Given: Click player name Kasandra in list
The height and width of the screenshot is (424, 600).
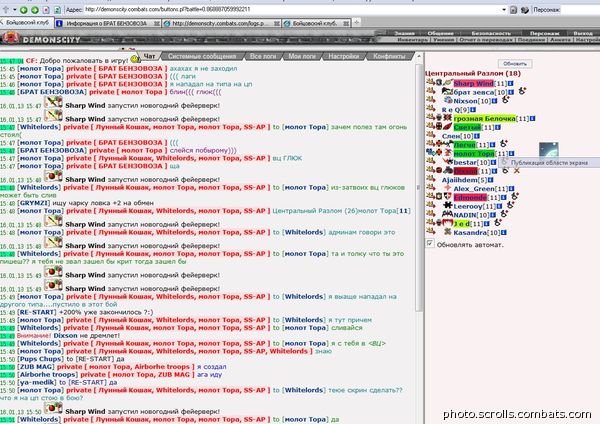Looking at the screenshot, I should (471, 233).
